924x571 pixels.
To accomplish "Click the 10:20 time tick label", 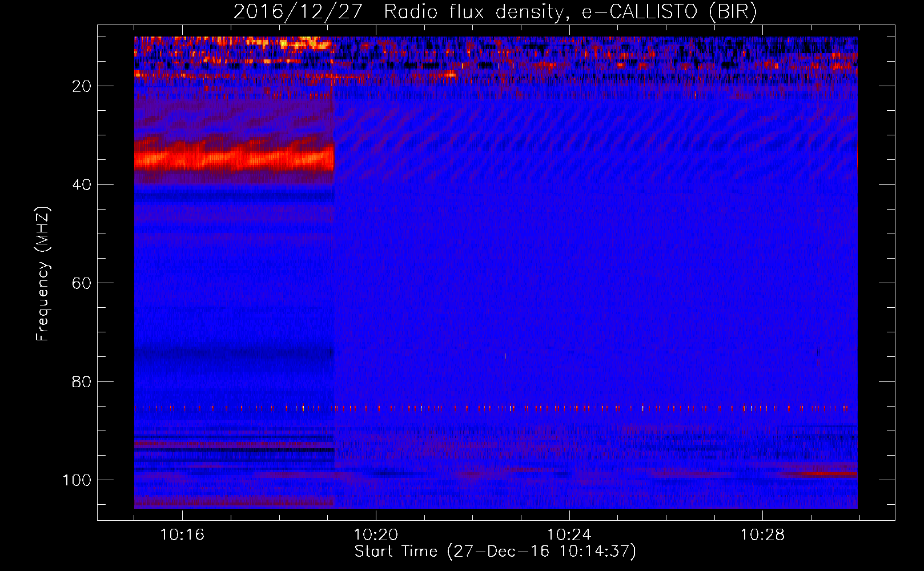I will (x=376, y=535).
